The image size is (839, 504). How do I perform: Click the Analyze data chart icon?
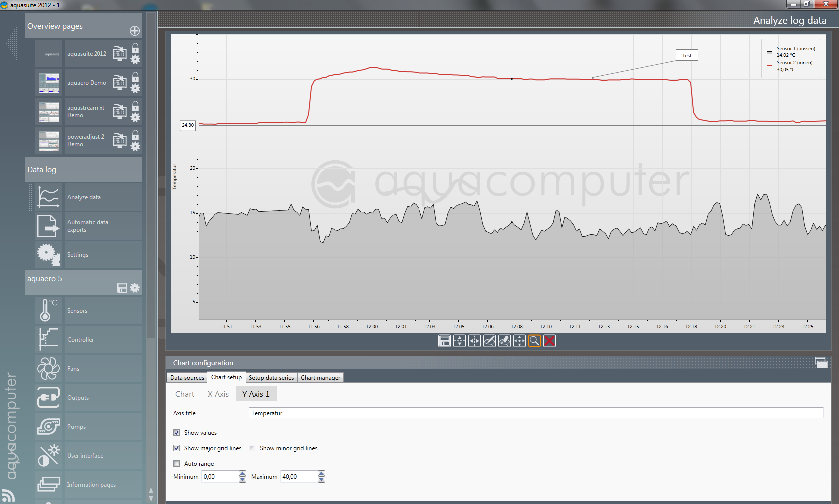(x=48, y=197)
